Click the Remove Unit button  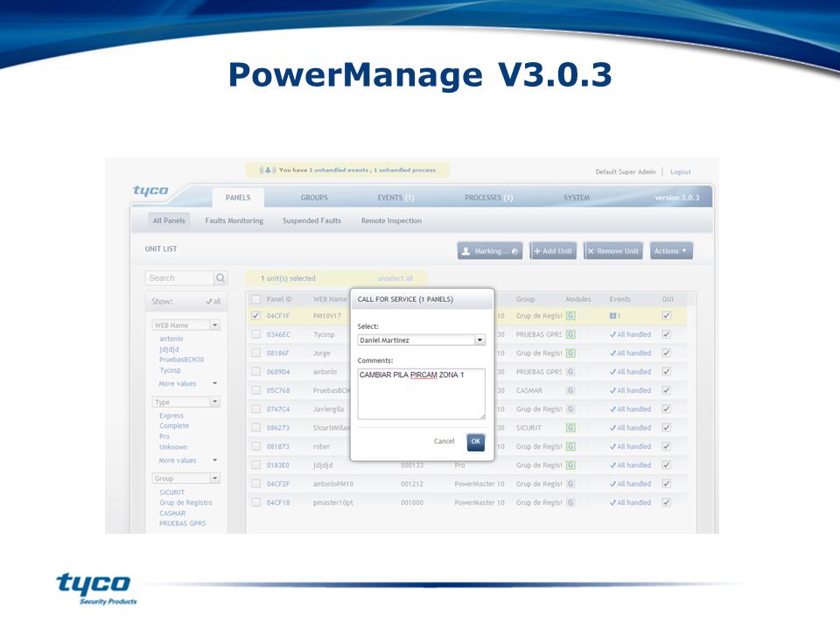point(613,251)
